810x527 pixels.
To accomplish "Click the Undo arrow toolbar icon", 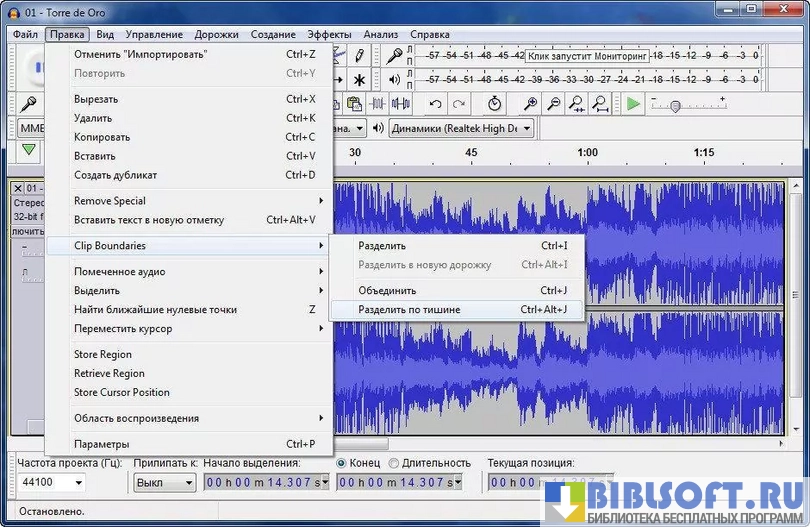I will tap(435, 104).
